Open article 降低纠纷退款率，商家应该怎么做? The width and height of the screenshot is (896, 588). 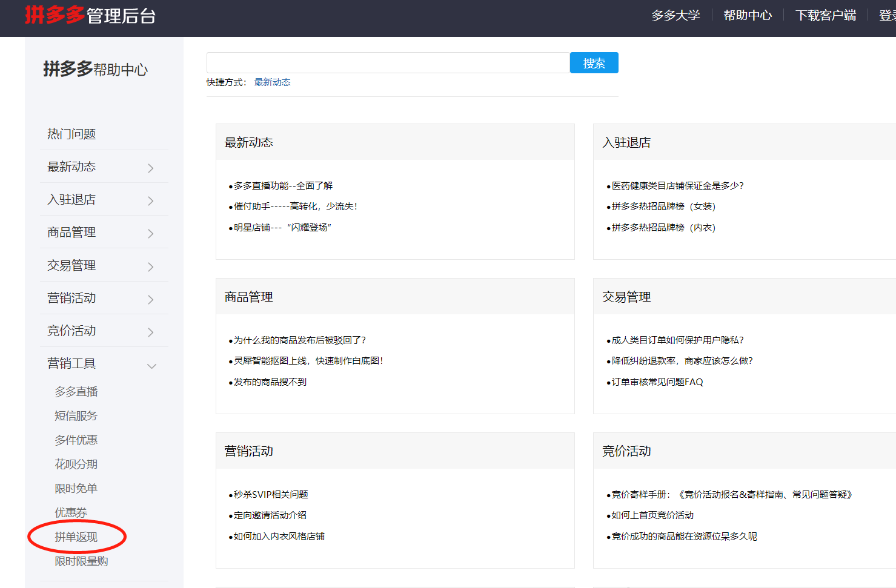(682, 361)
